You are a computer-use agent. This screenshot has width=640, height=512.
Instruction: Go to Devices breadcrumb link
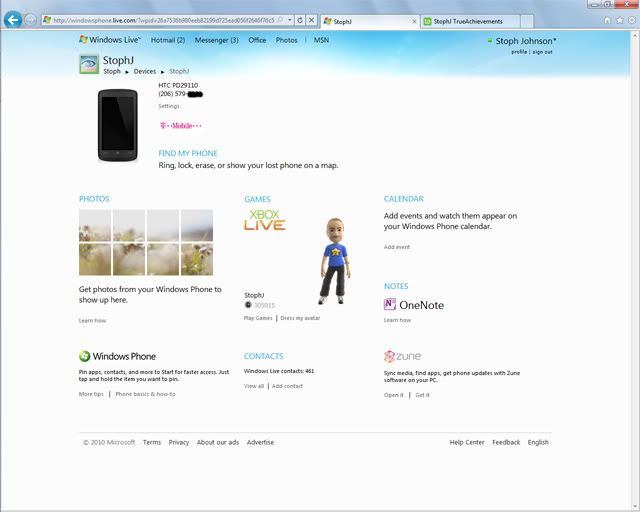pyautogui.click(x=145, y=71)
